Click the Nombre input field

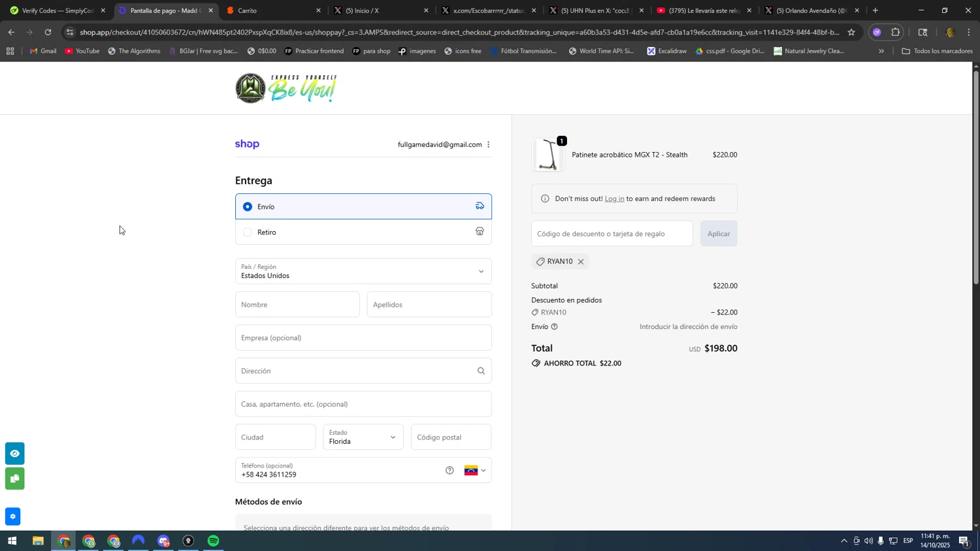(297, 305)
